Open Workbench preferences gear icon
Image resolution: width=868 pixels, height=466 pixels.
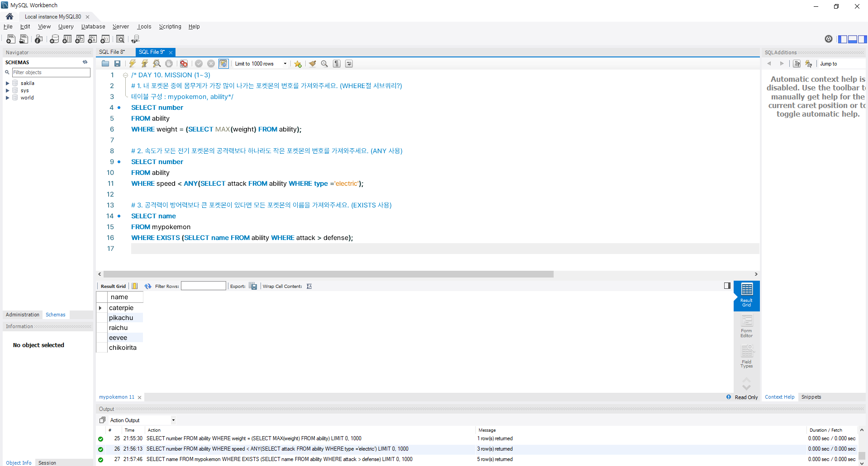click(828, 39)
